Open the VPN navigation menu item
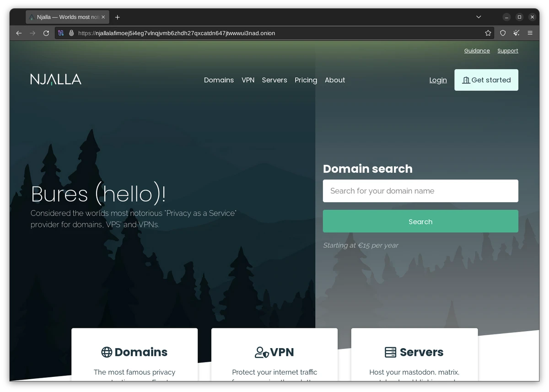 (248, 80)
